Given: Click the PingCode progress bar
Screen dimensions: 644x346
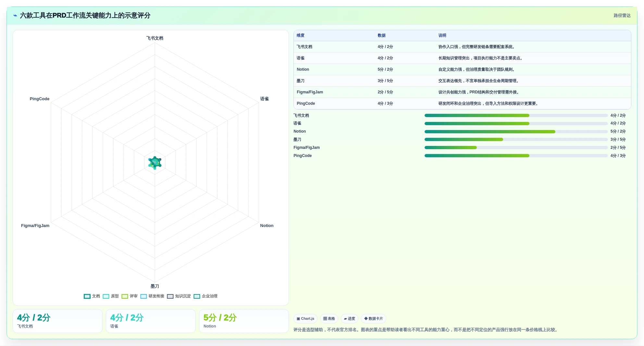Looking at the screenshot, I should [x=516, y=156].
